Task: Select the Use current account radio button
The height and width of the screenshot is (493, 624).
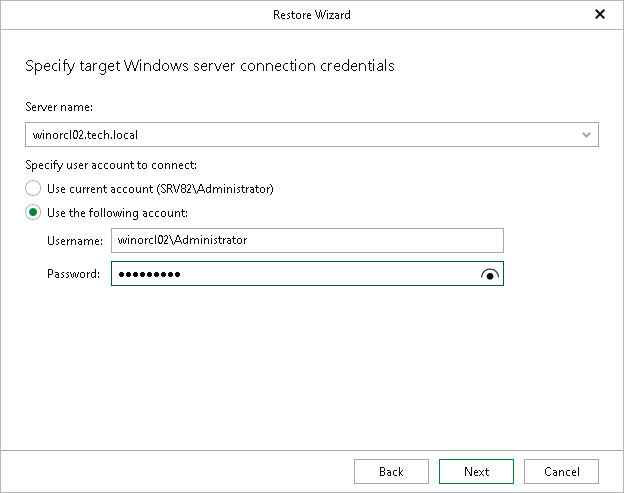Action: click(33, 188)
